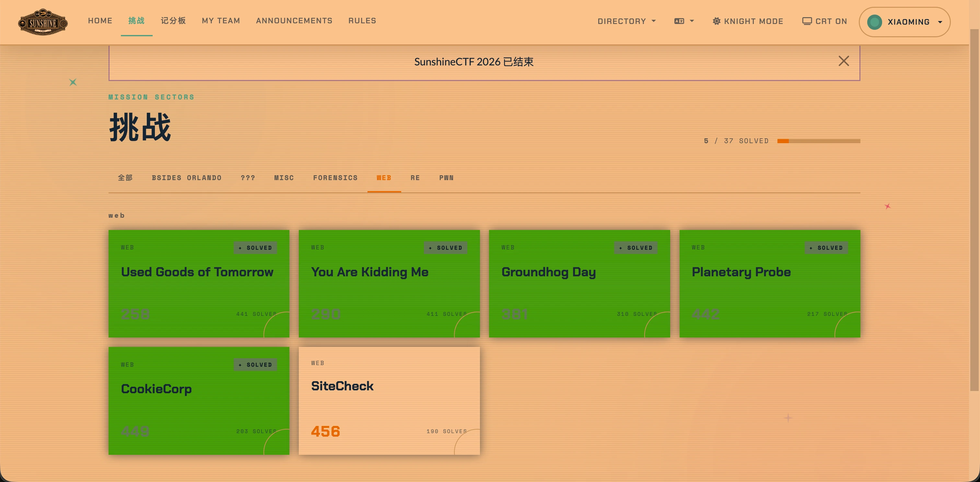Click the XIAOMING avatar circle
The width and height of the screenshot is (980, 482).
(x=874, y=22)
